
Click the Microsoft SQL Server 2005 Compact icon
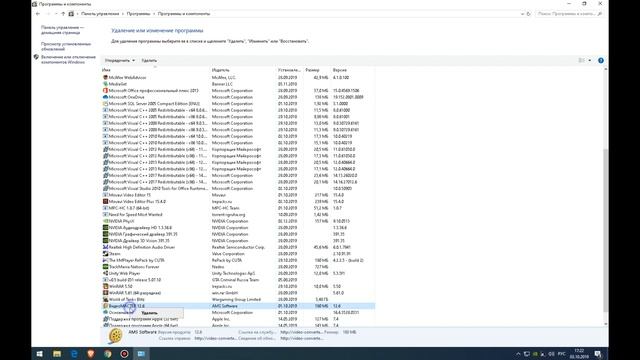click(x=105, y=103)
